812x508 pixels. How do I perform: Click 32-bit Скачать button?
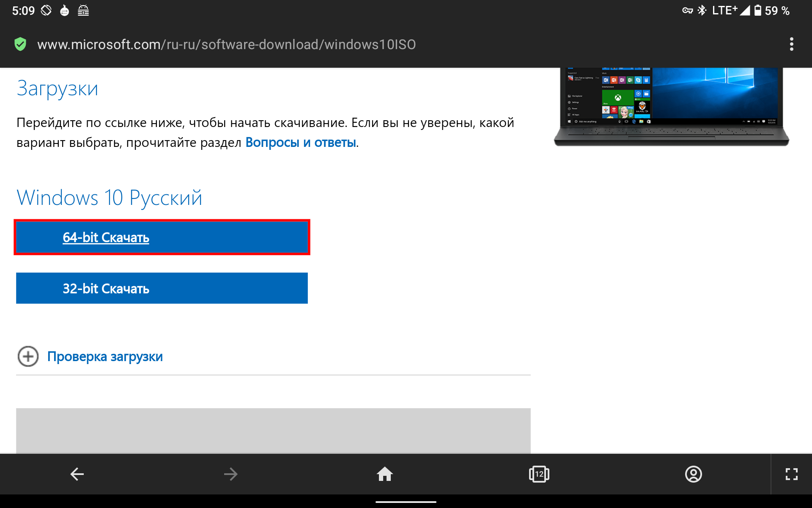pos(162,288)
